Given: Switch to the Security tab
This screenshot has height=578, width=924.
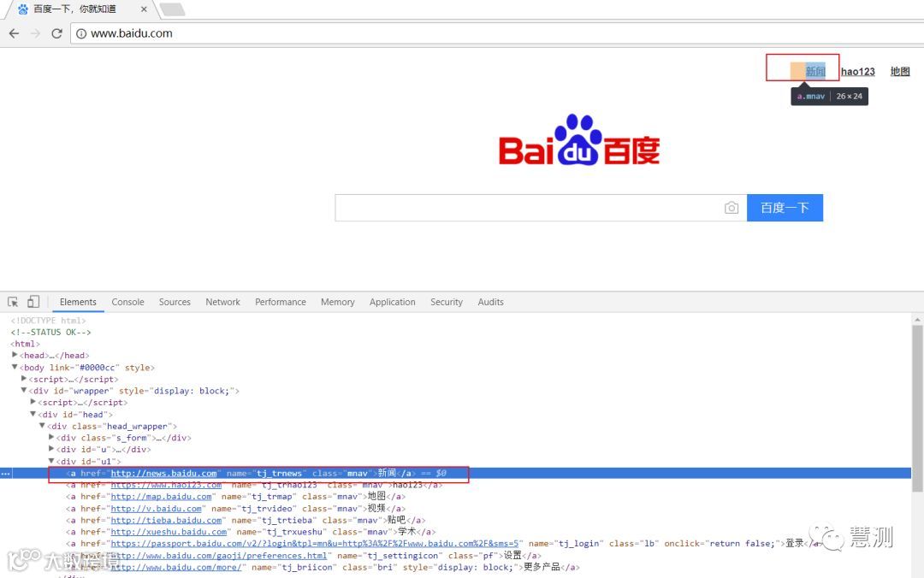Looking at the screenshot, I should point(447,302).
